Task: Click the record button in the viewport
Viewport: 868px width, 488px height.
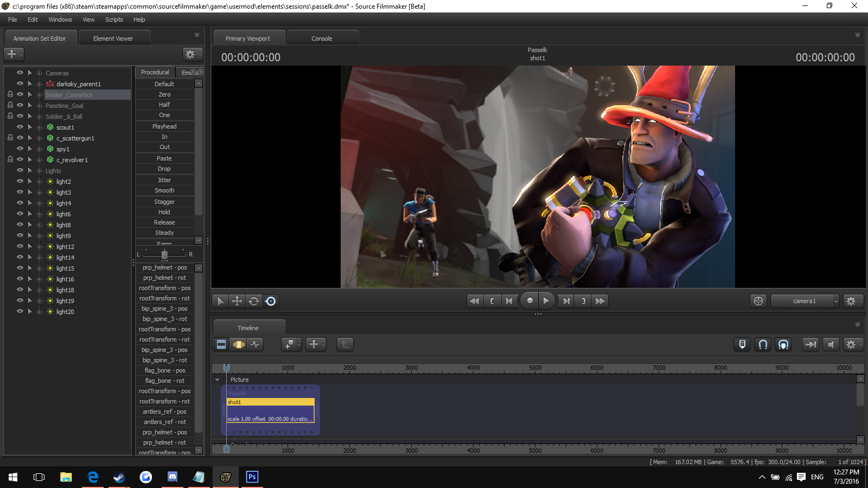Action: click(529, 301)
